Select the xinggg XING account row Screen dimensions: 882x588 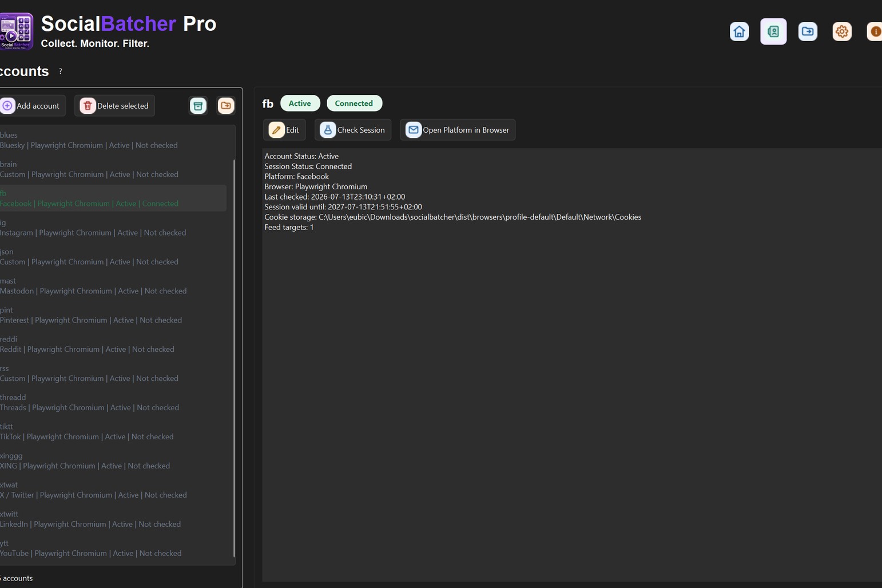(113, 461)
